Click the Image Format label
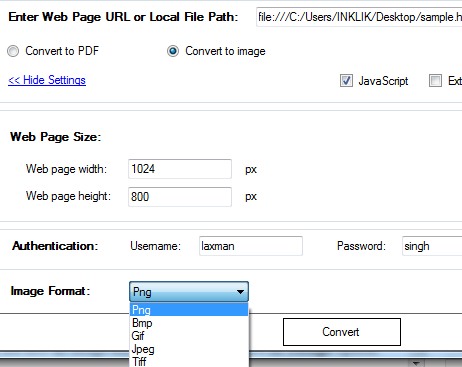This screenshot has height=367, width=462. click(50, 291)
